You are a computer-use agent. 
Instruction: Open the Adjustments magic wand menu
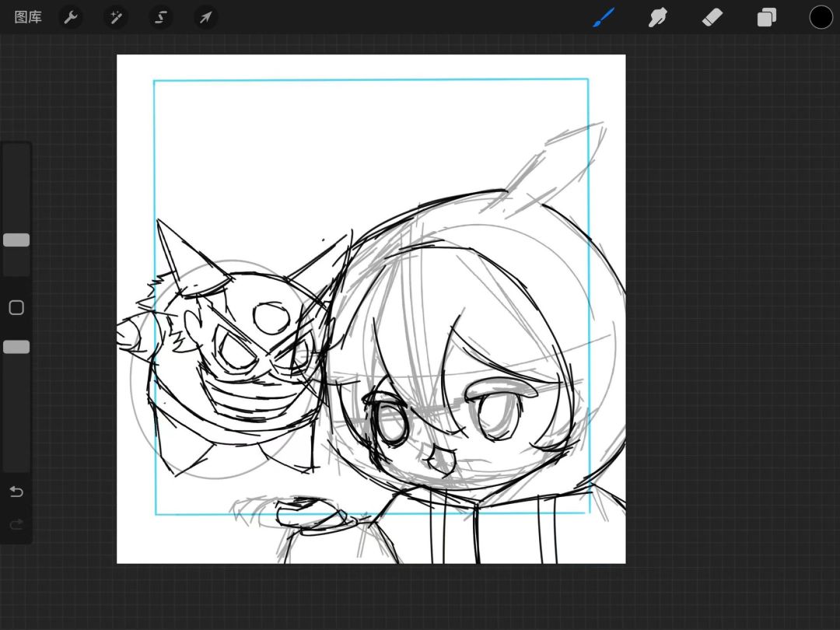point(116,17)
